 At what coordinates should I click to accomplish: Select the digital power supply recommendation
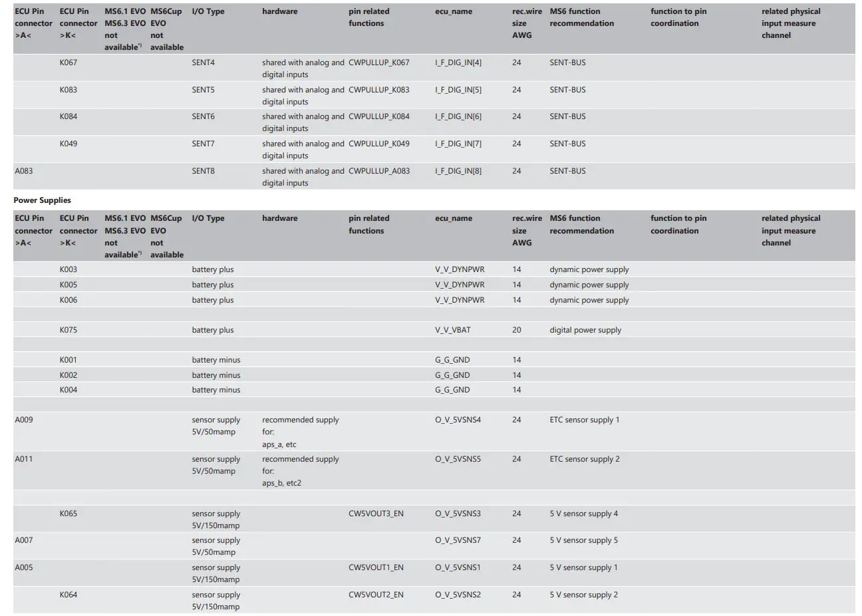click(x=585, y=330)
